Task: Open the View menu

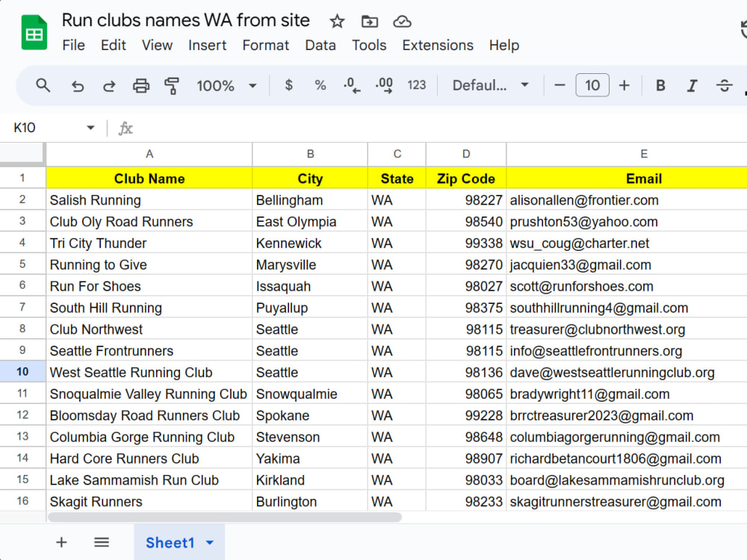Action: (157, 46)
